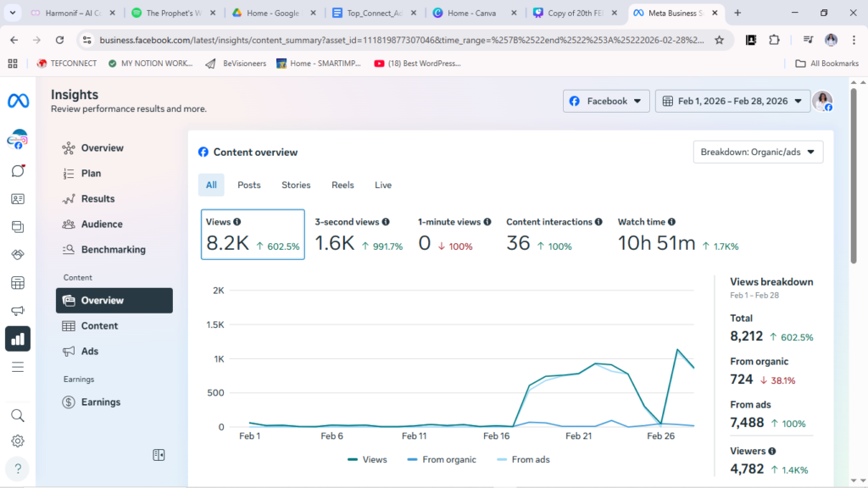Image resolution: width=868 pixels, height=488 pixels.
Task: Go to Benchmarking in the Insights sidebar
Action: pyautogui.click(x=113, y=250)
